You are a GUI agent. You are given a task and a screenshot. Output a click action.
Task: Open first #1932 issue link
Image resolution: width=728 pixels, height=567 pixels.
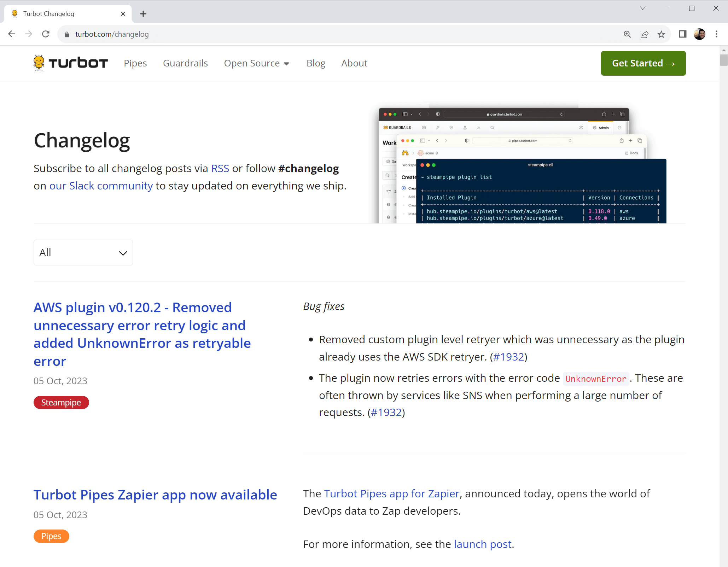(508, 357)
